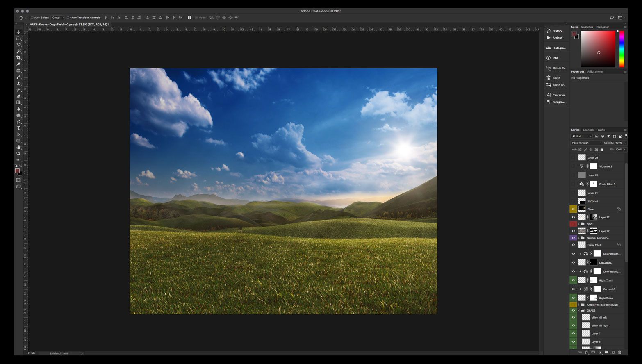The width and height of the screenshot is (642, 364).
Task: Choose the Hand tool
Action: (x=18, y=147)
